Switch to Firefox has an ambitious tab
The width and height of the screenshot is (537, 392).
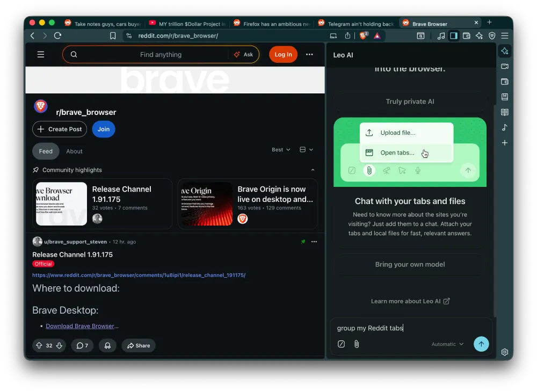point(272,24)
